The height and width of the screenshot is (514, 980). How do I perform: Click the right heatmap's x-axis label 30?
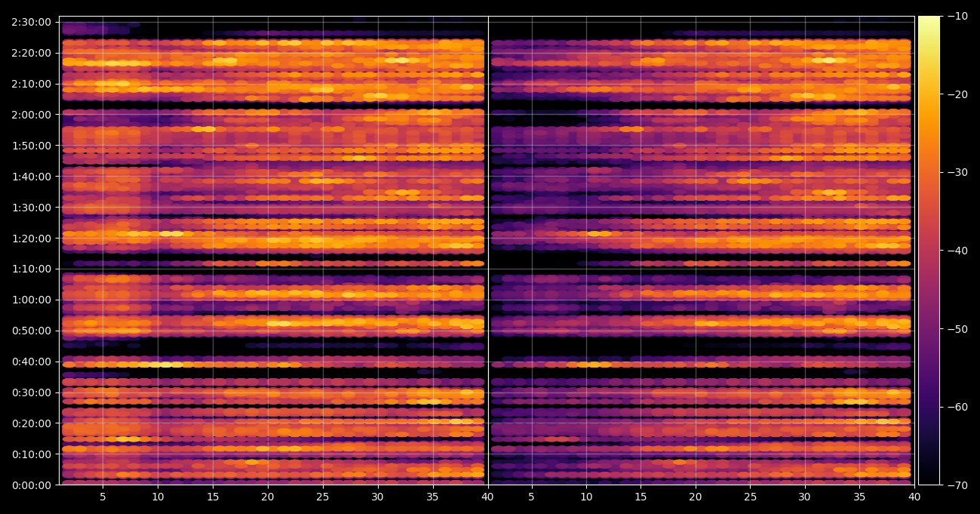click(x=804, y=497)
